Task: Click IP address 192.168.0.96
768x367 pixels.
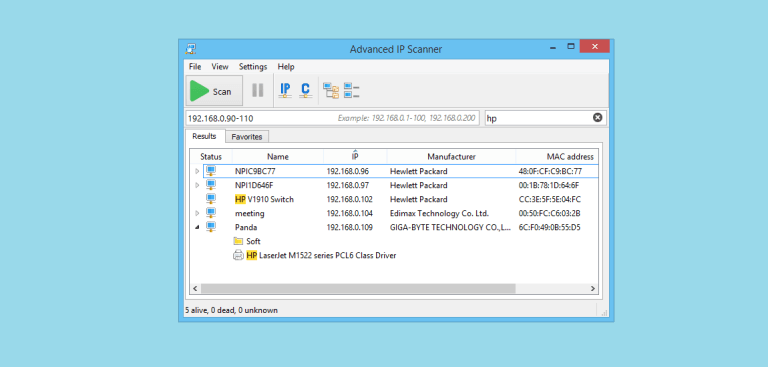Action: pyautogui.click(x=348, y=171)
